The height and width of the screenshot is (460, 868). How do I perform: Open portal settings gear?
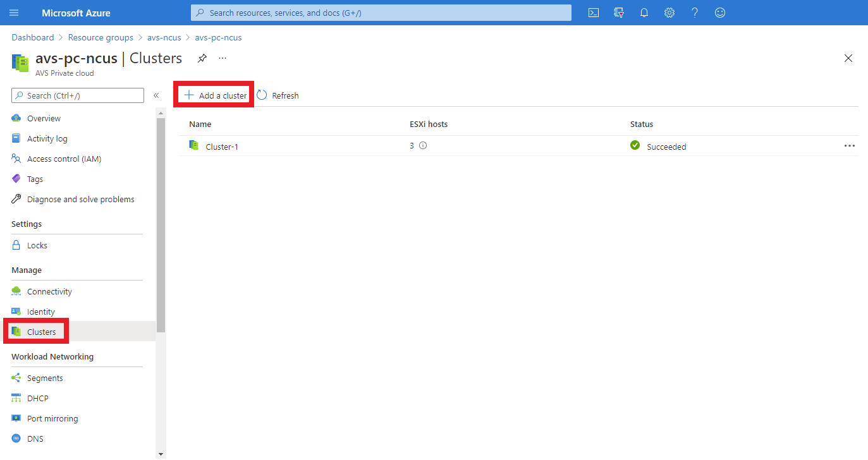pos(669,13)
